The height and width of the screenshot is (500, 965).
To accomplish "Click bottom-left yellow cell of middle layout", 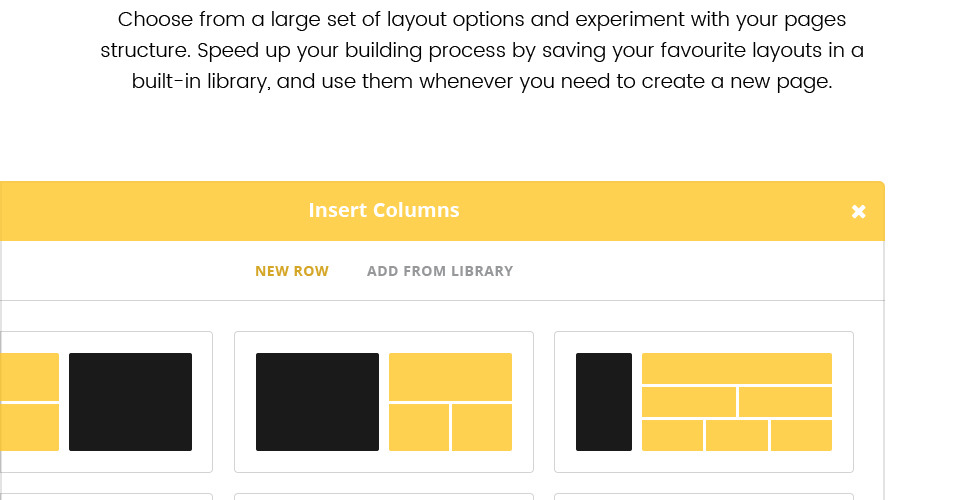I will click(x=419, y=428).
